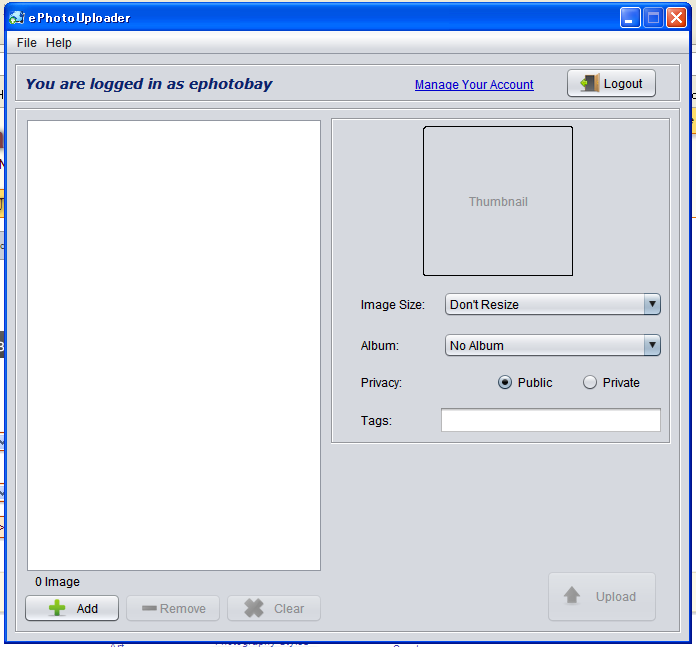Click inside the Tags text field
Screen dimensions: 696x647
(x=550, y=420)
